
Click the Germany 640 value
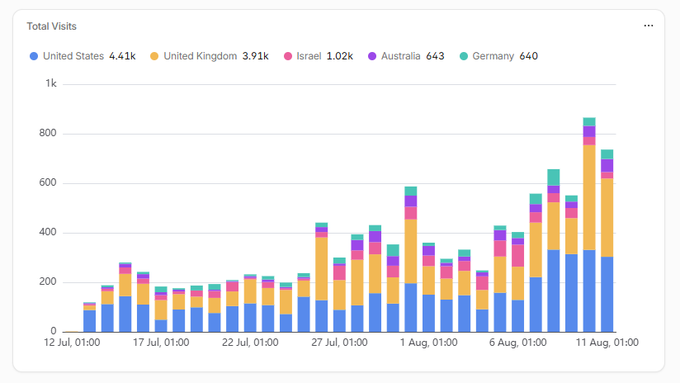click(x=529, y=56)
